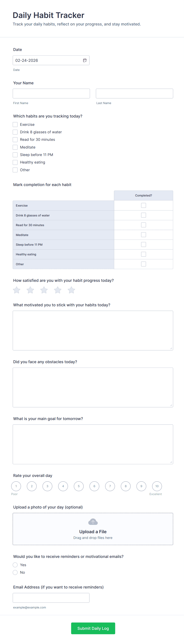184x644 pixels.
Task: Mark Healthy eating as completed in table
Action: tap(143, 254)
